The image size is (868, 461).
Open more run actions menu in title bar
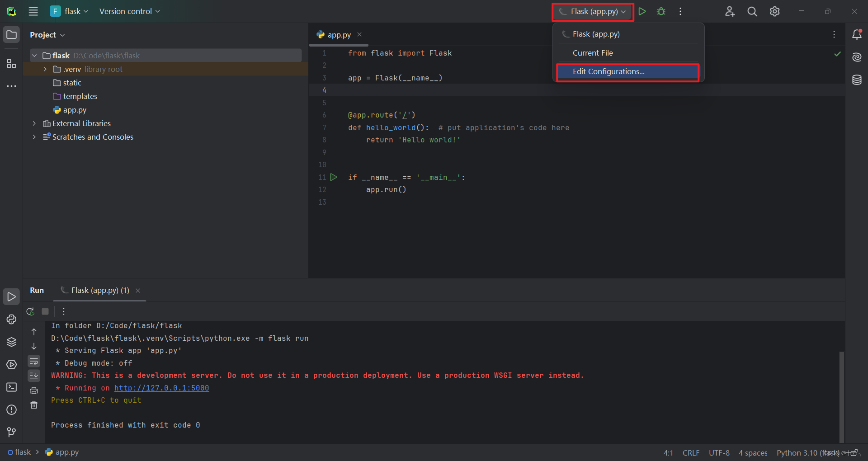click(680, 11)
